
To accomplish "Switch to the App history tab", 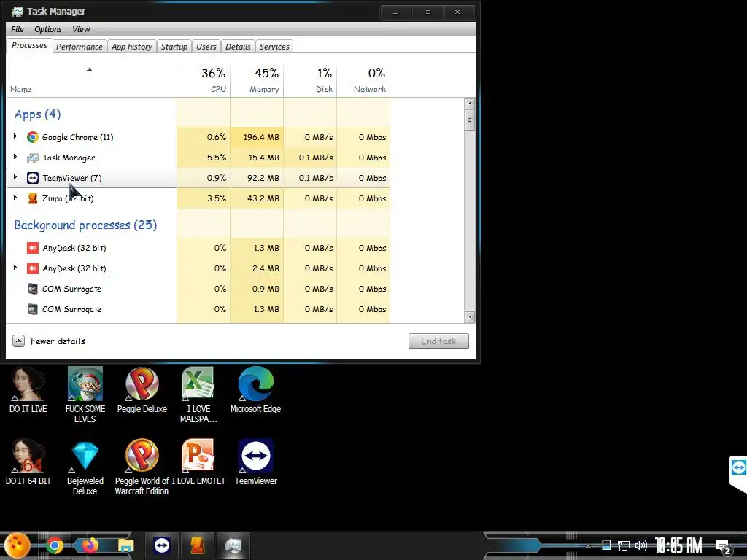I will tap(132, 47).
